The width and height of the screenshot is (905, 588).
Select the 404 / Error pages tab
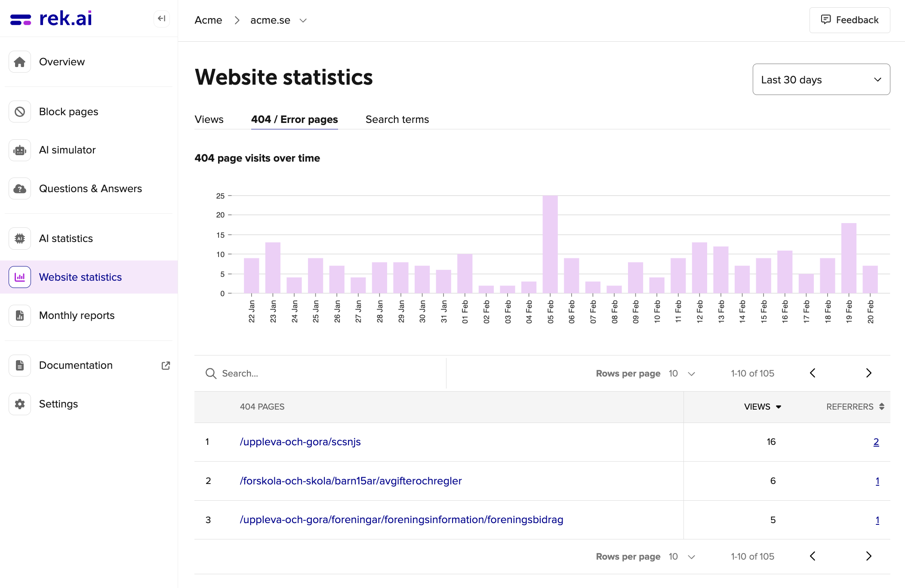[295, 119]
